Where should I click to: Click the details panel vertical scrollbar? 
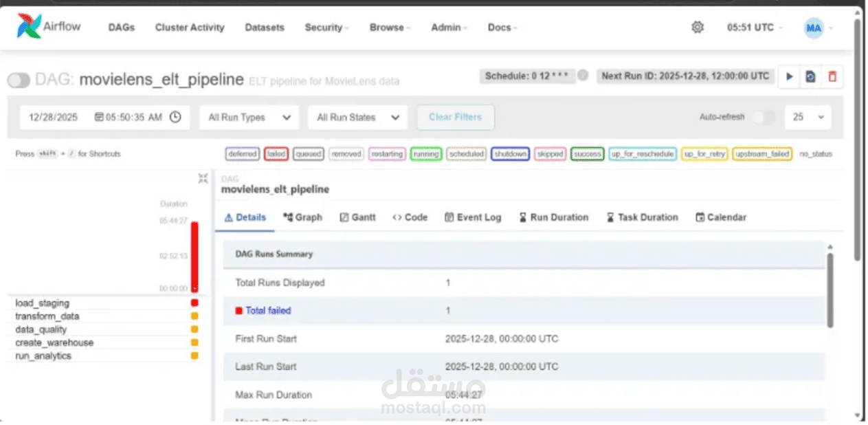point(830,289)
